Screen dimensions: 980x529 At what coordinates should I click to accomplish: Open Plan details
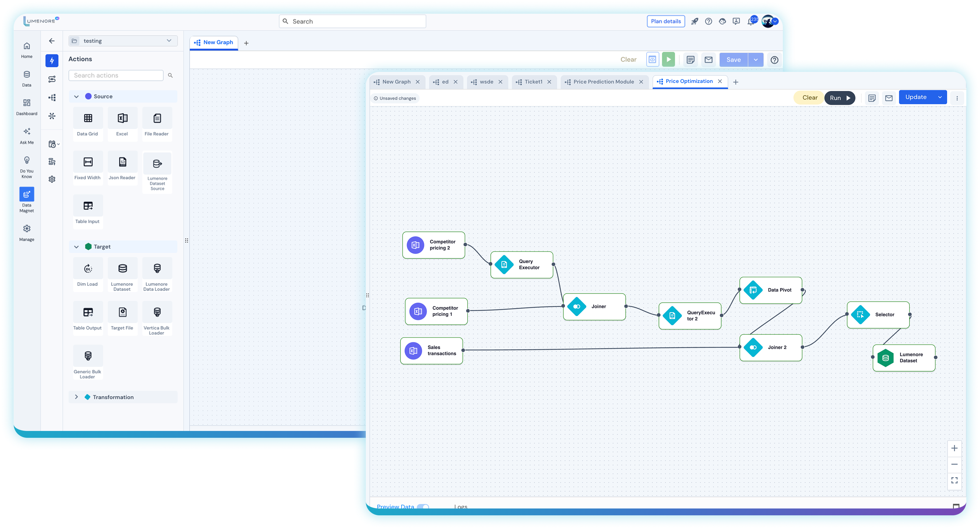(666, 21)
